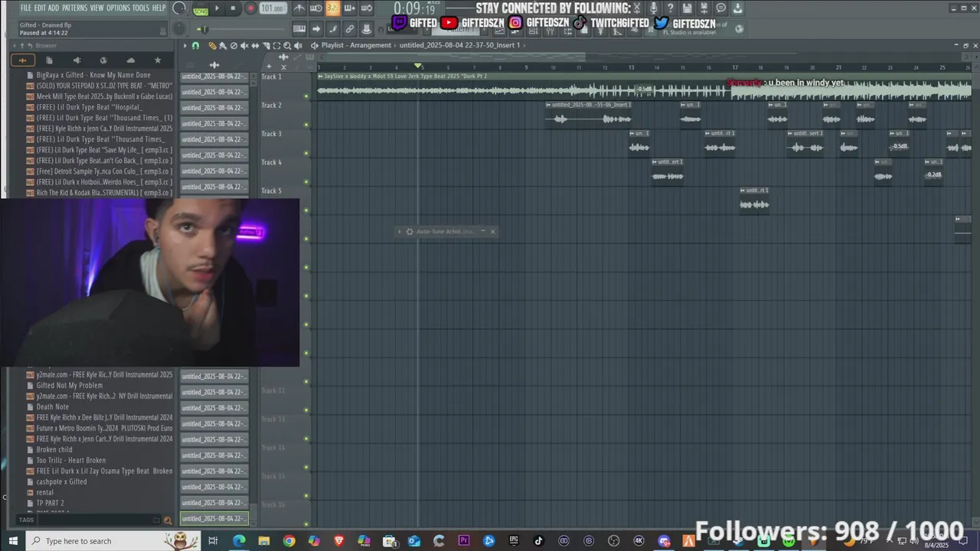Click the master pitch knob in the toolbar
Viewport: 980px width, 551px height.
coord(179,29)
